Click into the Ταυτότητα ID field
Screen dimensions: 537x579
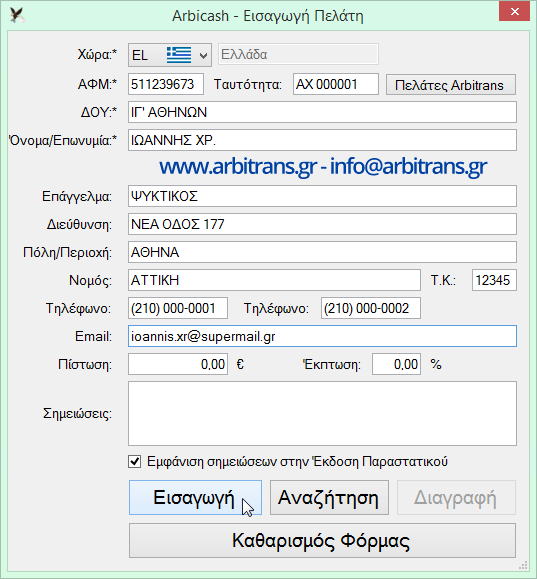pyautogui.click(x=336, y=84)
